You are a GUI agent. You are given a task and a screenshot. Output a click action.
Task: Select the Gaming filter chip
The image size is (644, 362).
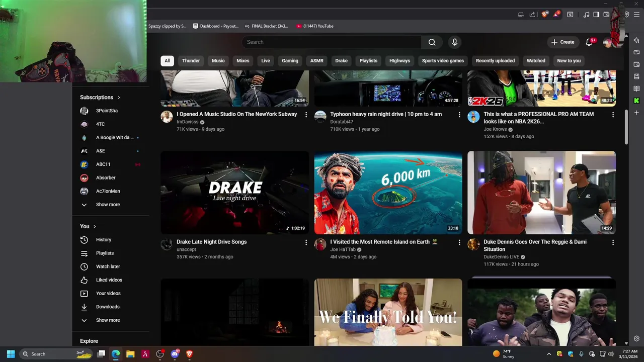290,61
